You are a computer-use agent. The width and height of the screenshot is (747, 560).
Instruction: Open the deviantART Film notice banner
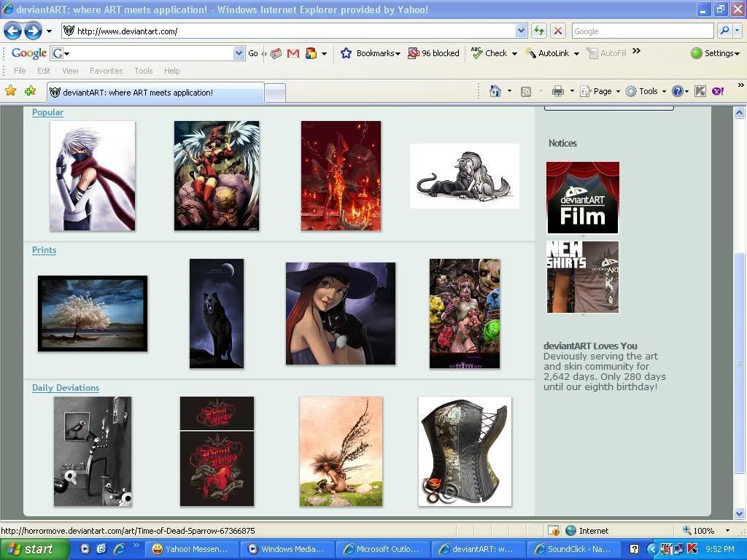click(583, 198)
